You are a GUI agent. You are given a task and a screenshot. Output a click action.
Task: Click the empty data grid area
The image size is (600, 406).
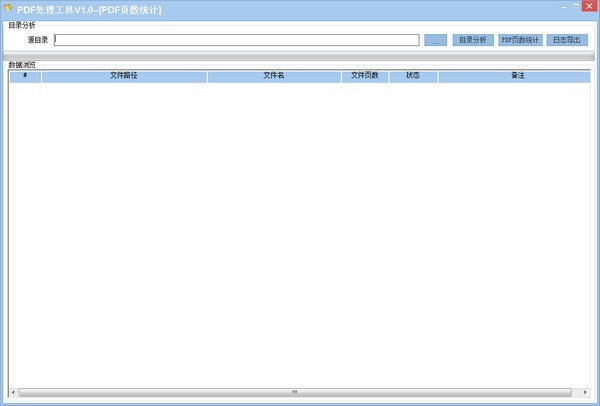(x=300, y=230)
